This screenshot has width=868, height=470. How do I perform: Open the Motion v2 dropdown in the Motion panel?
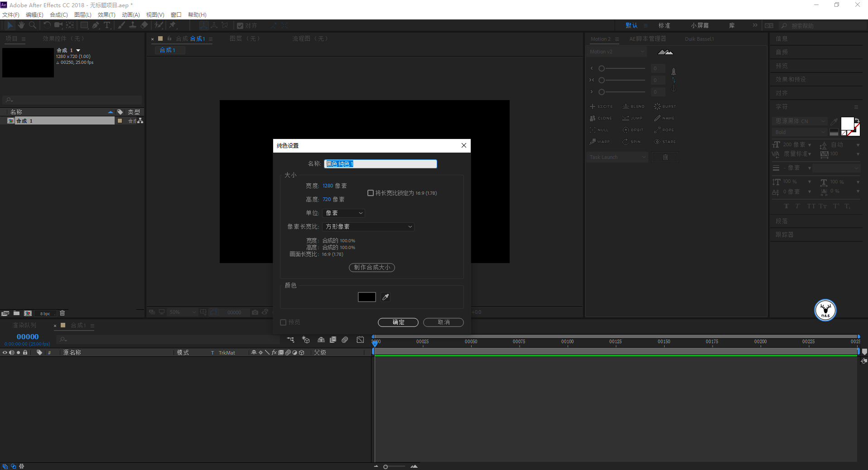[x=617, y=52]
